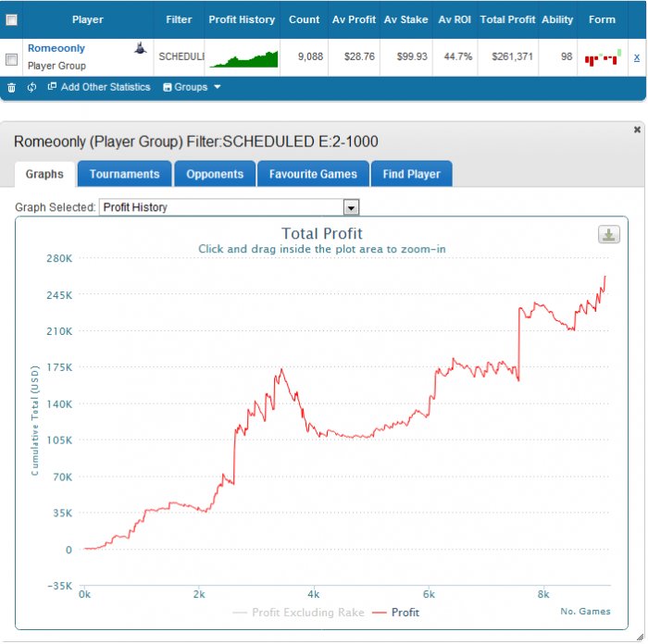Toggle the red Profit legend series
This screenshot has height=644, width=648.
[395, 613]
